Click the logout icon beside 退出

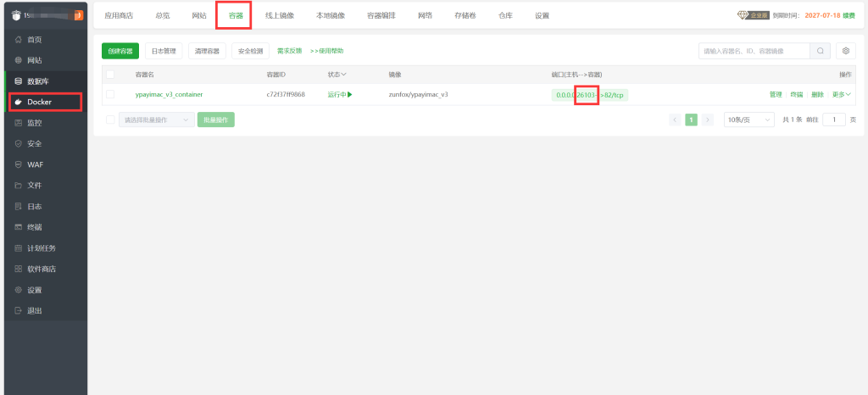(x=19, y=311)
